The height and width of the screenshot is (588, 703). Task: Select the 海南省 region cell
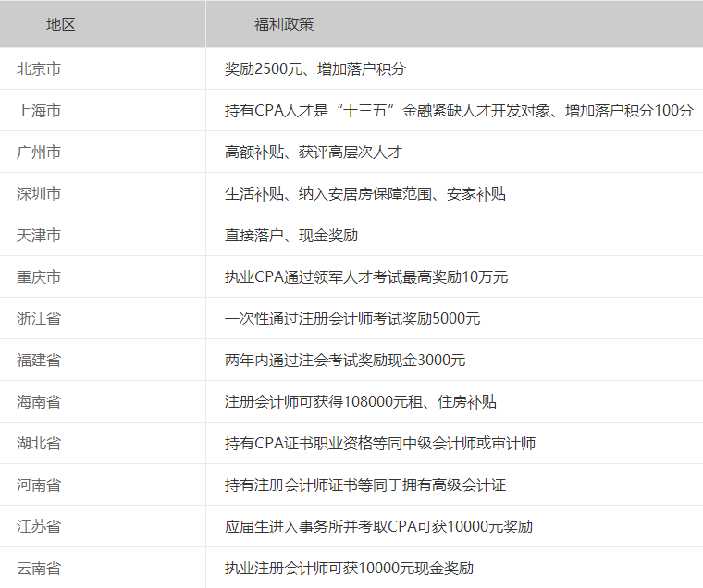tap(39, 401)
